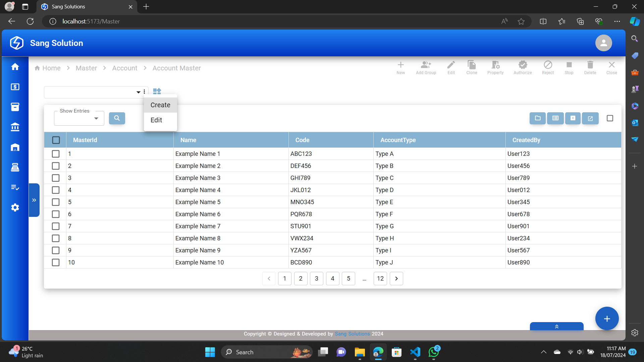Expand the bottom double-chevron panel
Viewport: 644px width, 362px height.
[x=556, y=326]
